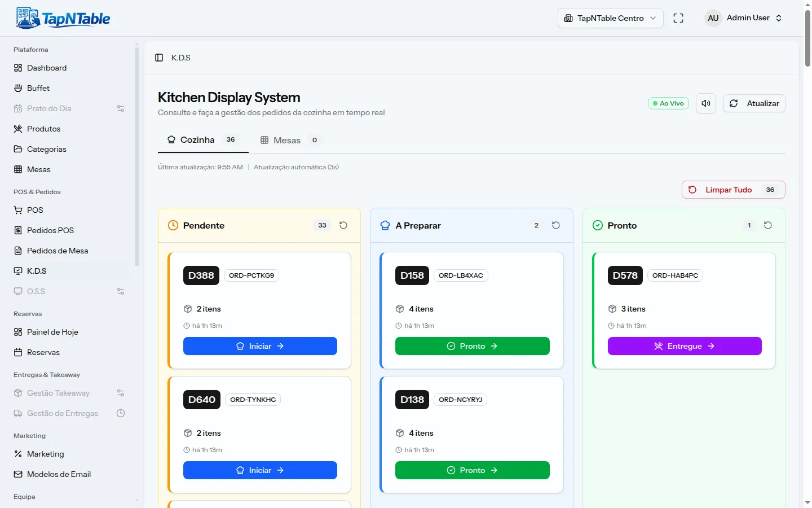The image size is (812, 508).
Task: Click the O.S.S settings icon
Action: pos(121,291)
